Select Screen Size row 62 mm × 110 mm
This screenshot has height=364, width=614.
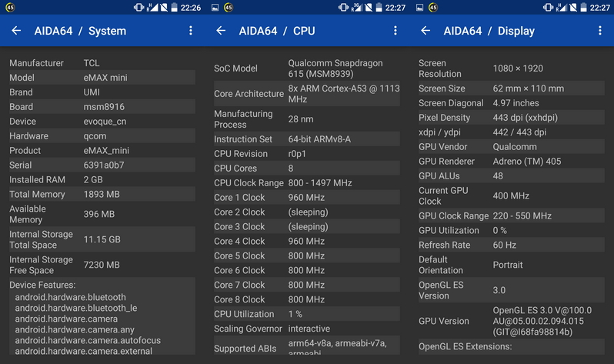(x=512, y=88)
